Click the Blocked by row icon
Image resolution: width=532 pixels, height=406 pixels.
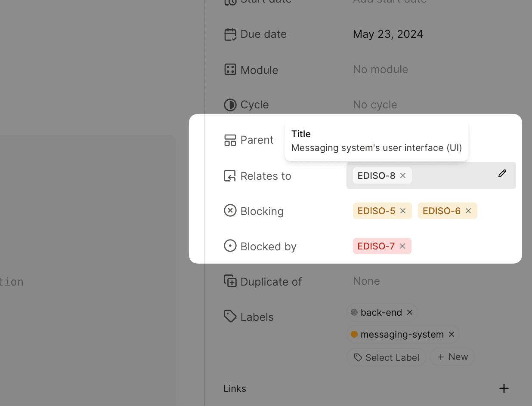pos(230,246)
